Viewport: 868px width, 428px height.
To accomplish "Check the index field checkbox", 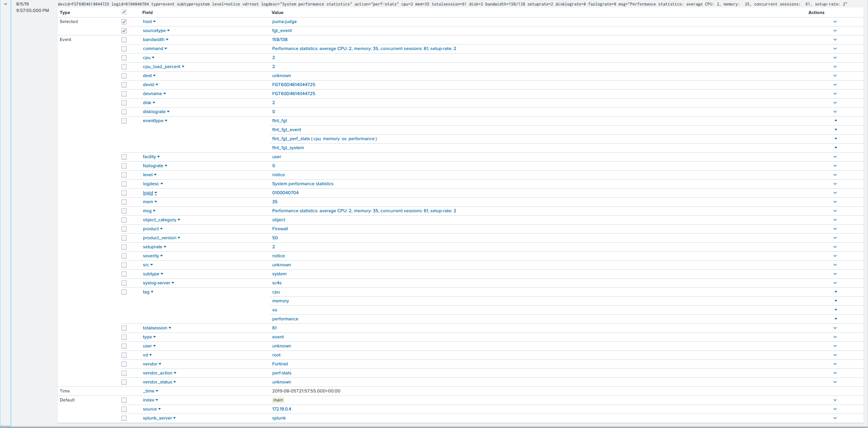I will click(124, 400).
